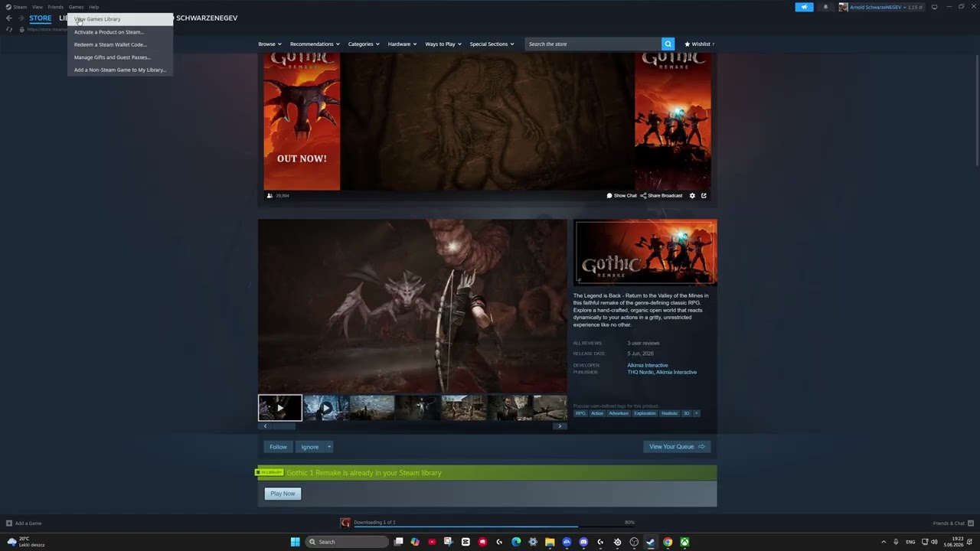The height and width of the screenshot is (551, 980).
Task: Pop out the broadcast in new window
Action: [x=704, y=195]
